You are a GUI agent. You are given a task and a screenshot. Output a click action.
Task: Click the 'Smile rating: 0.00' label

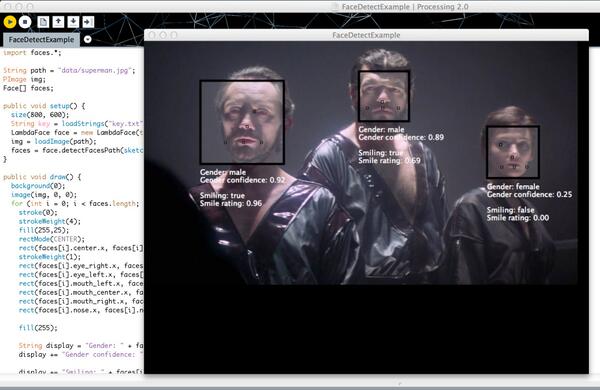point(518,218)
